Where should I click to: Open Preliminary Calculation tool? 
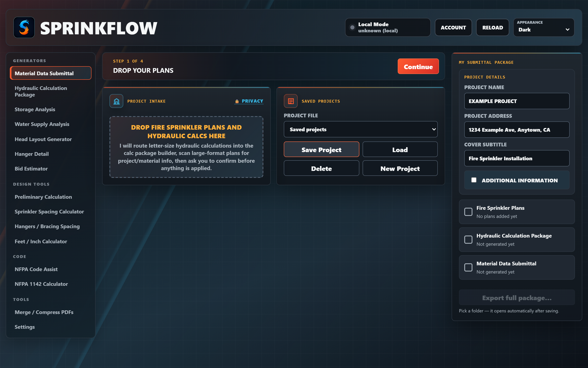tap(51, 197)
